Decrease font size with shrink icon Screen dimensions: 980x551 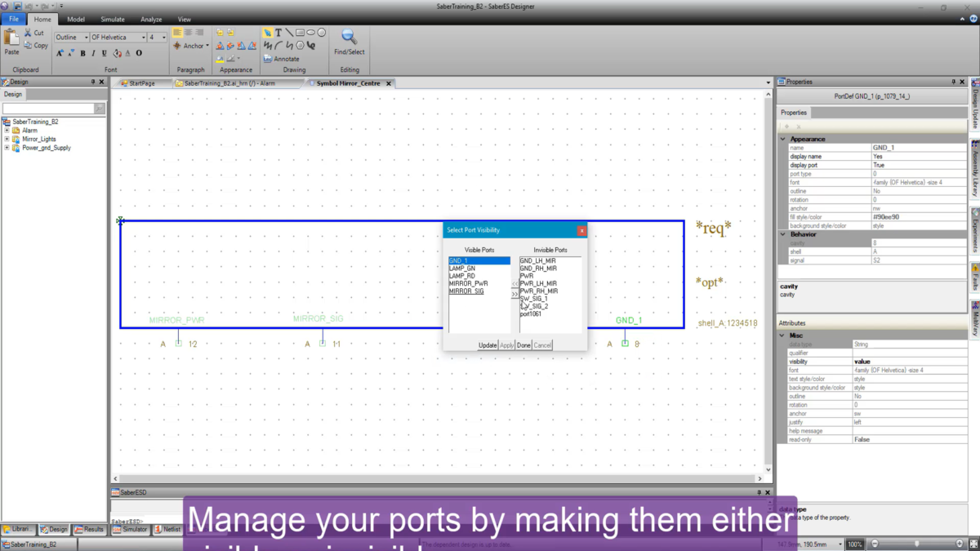[x=70, y=53]
